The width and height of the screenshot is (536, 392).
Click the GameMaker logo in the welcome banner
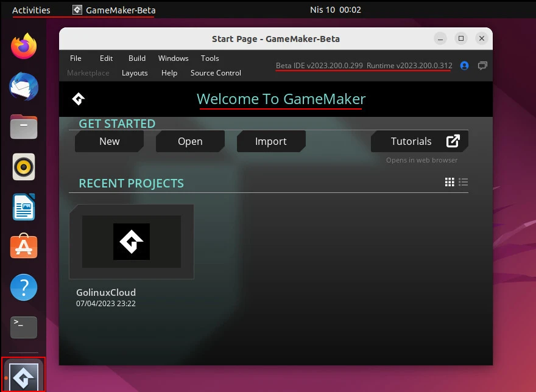click(78, 99)
